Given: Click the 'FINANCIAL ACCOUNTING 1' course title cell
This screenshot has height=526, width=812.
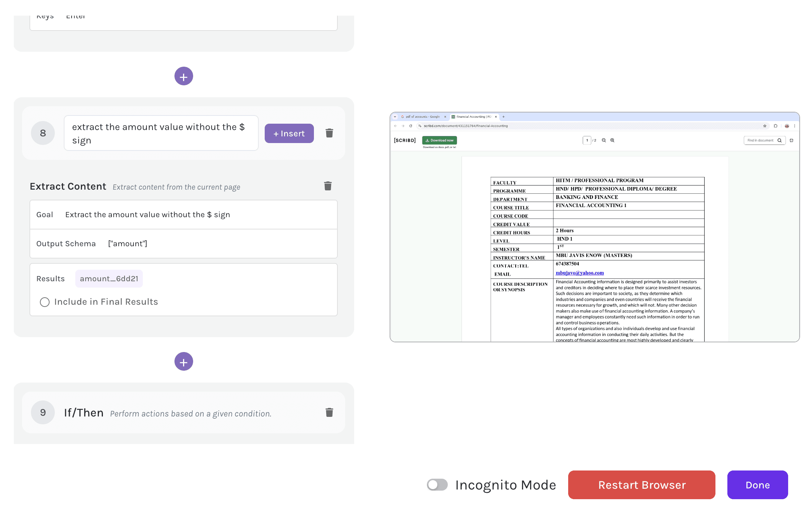Looking at the screenshot, I should pos(629,206).
